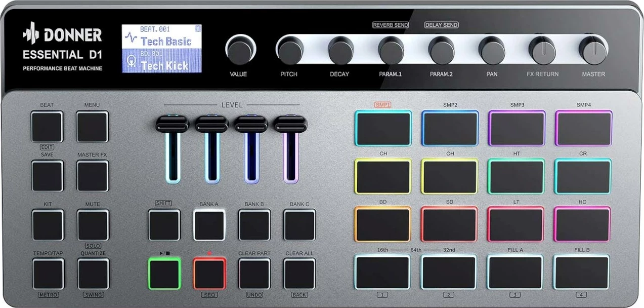644x308 pixels.
Task: Trigger the SMP1 pad
Action: click(383, 129)
